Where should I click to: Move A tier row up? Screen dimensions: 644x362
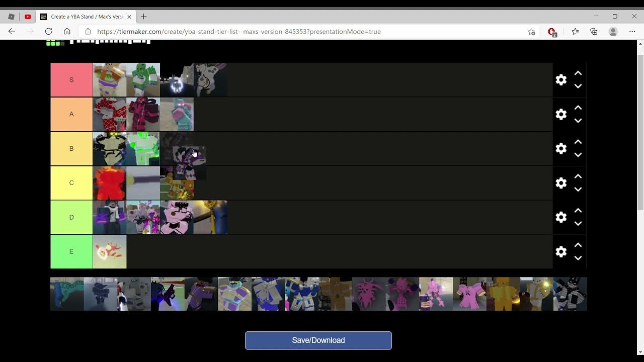coord(578,108)
